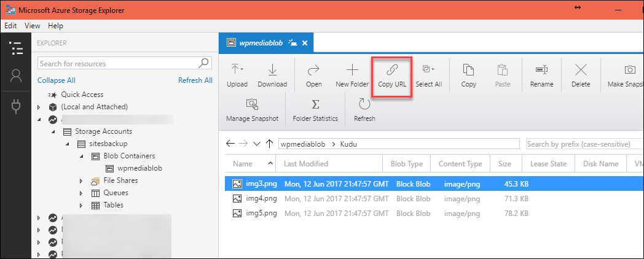Click the Manage Snapshot toolbar button
Screen dimensions: 644x259
pos(252,110)
